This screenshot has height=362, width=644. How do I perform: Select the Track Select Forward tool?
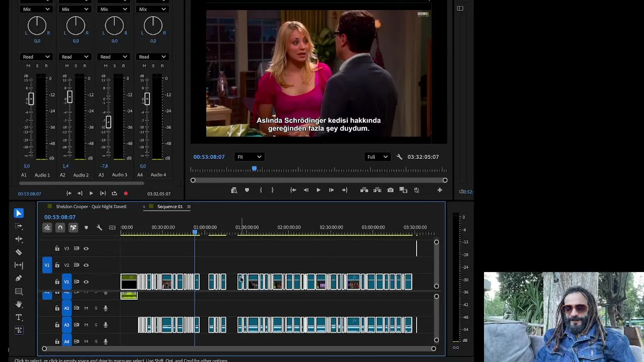pos(19,226)
